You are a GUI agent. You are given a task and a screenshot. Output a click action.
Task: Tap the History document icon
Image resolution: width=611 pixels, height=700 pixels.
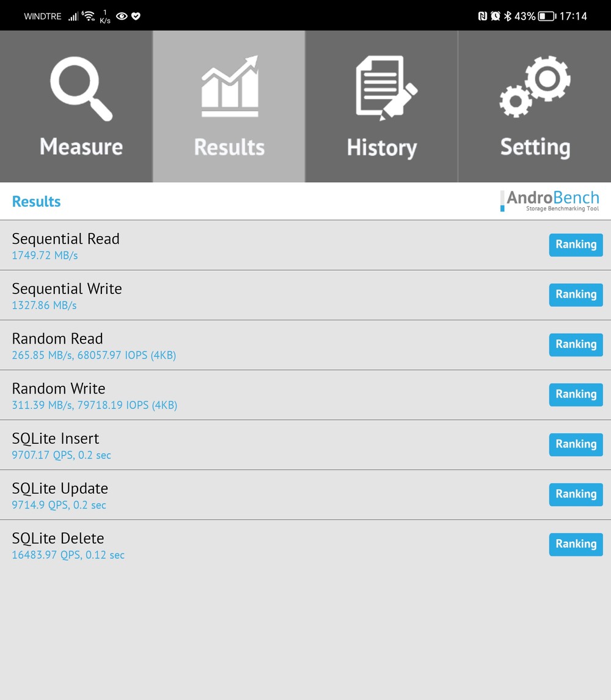386,87
